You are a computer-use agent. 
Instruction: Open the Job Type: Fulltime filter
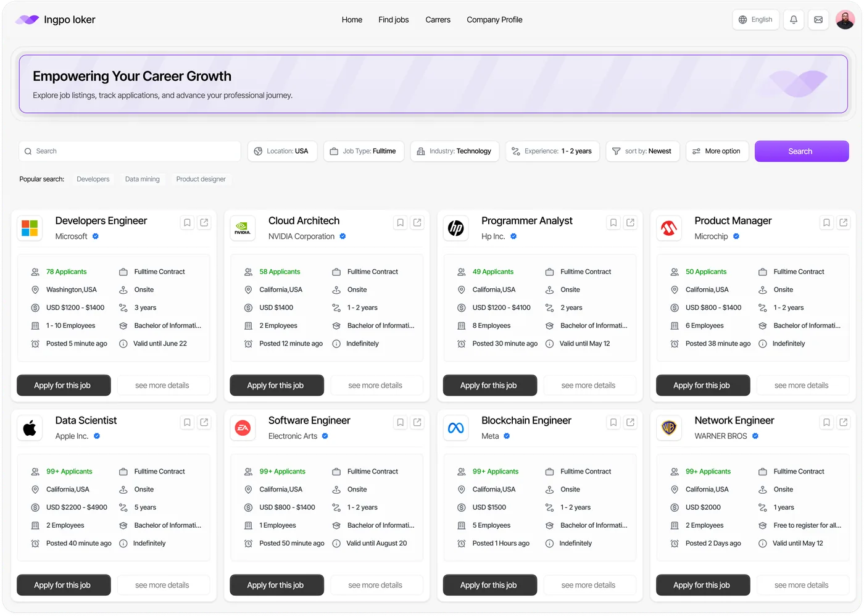tap(364, 151)
